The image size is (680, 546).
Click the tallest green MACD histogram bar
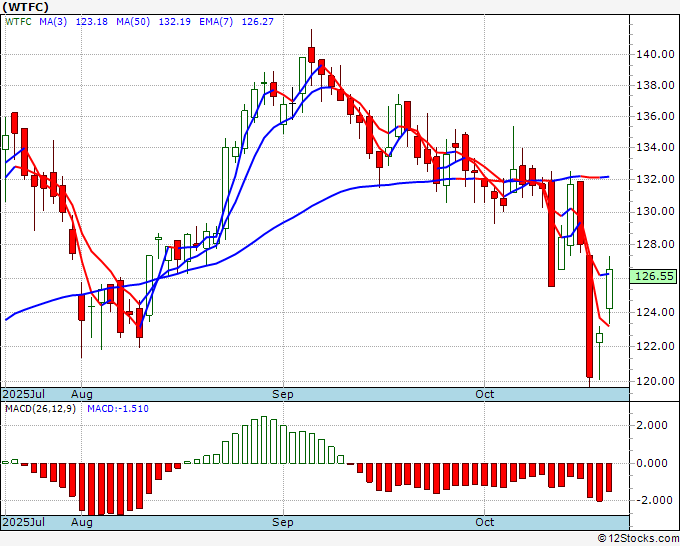click(264, 440)
